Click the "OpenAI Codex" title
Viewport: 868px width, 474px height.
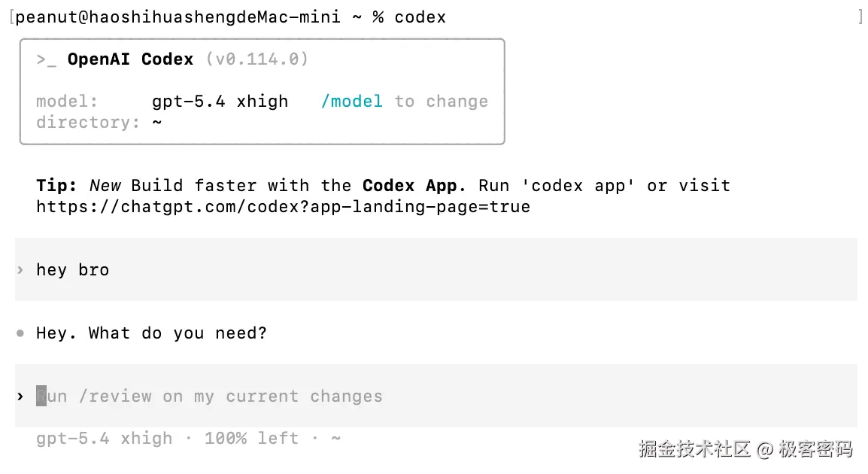point(130,59)
